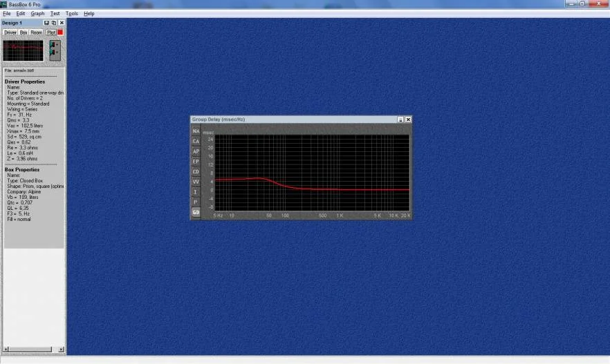Open the Driver tab
The image size is (610, 364).
click(x=10, y=32)
